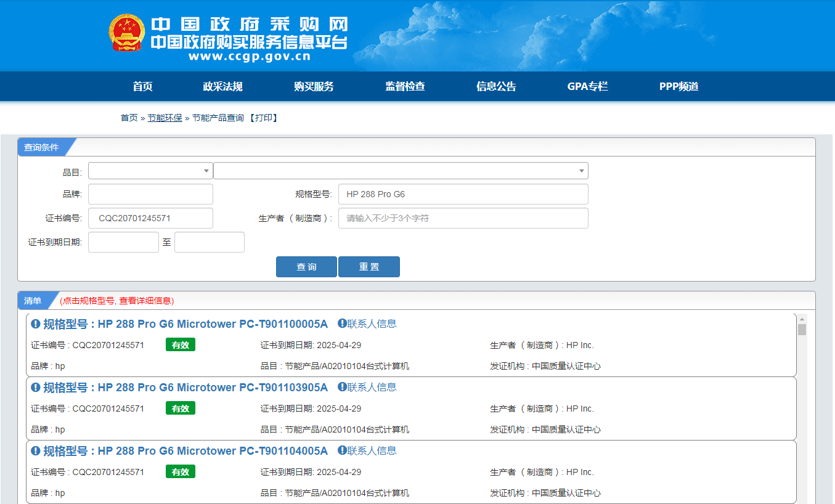
Task: Open 购买服务 navigation item
Action: [314, 86]
